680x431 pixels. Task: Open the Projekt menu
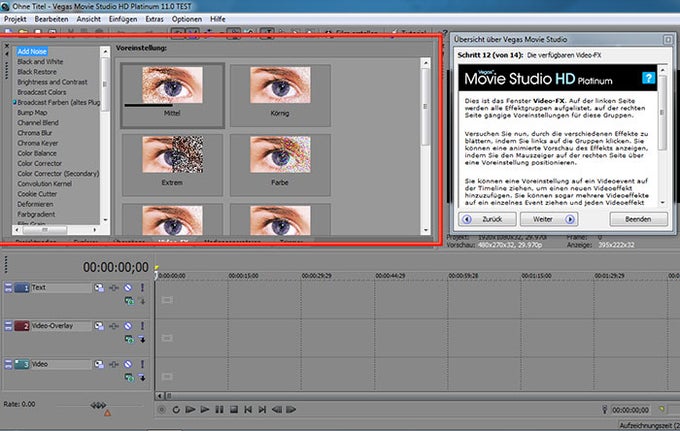pyautogui.click(x=15, y=19)
